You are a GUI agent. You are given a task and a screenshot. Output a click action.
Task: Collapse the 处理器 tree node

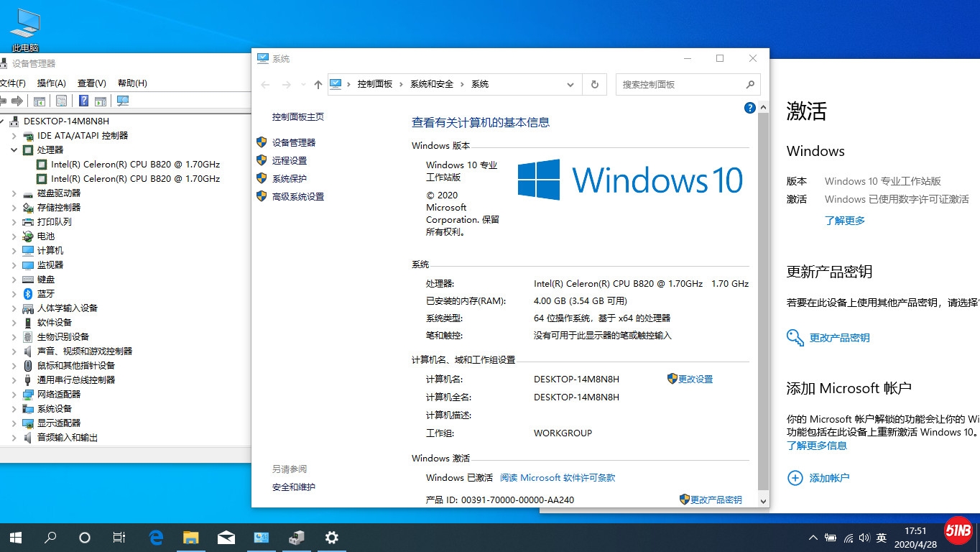click(14, 149)
